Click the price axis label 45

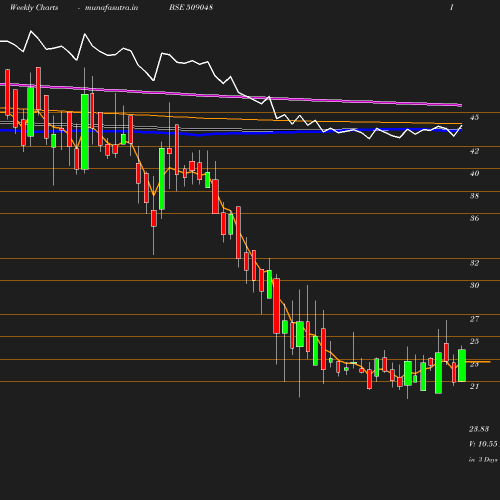[x=474, y=117]
